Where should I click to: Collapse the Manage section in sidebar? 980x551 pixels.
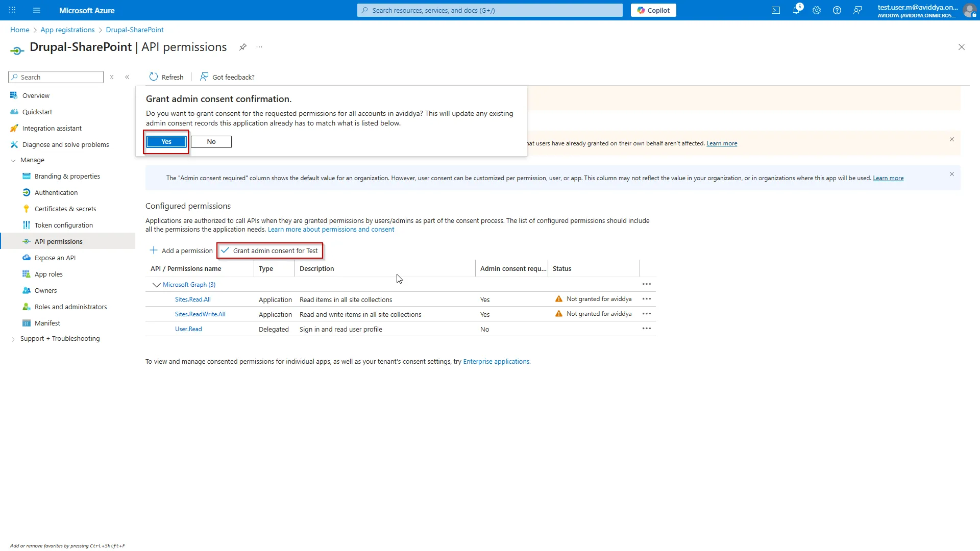pyautogui.click(x=13, y=160)
